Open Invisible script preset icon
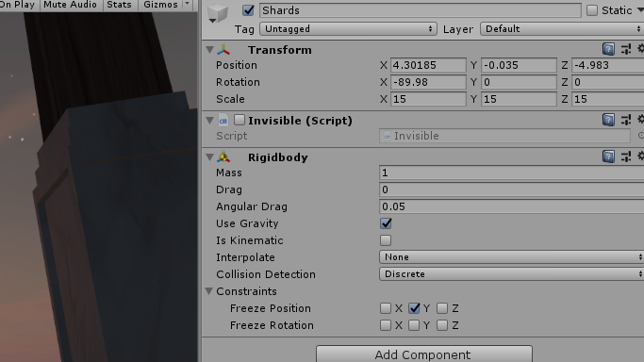 pyautogui.click(x=626, y=120)
